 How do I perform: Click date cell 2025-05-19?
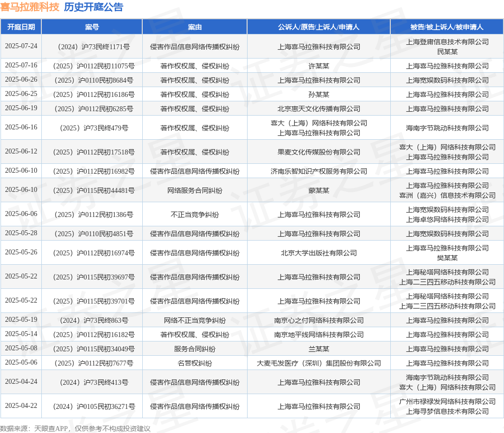21,320
